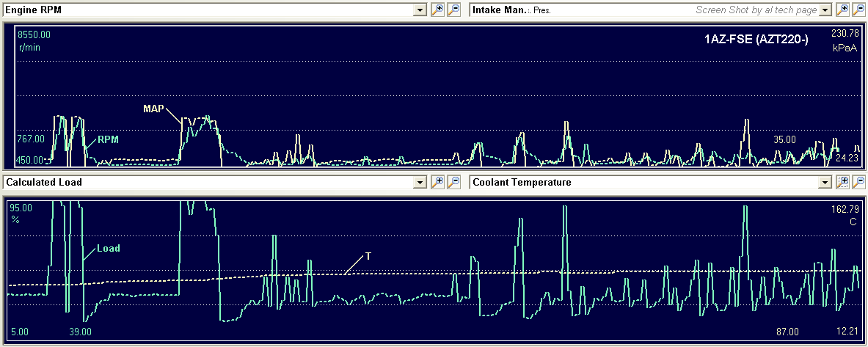Image resolution: width=868 pixels, height=347 pixels.
Task: Click inside the Coolant Temperature selector field
Action: point(638,182)
